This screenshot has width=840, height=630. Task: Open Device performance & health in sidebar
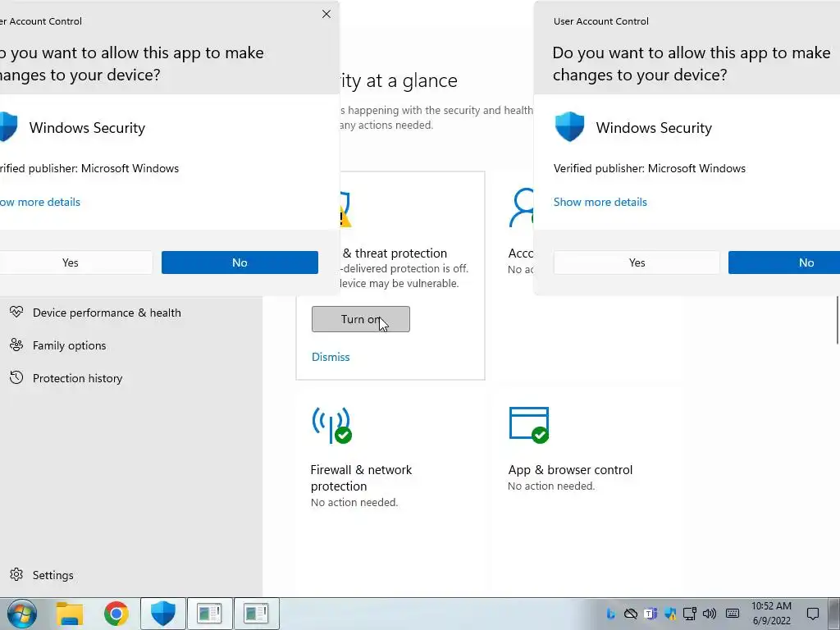pyautogui.click(x=95, y=313)
